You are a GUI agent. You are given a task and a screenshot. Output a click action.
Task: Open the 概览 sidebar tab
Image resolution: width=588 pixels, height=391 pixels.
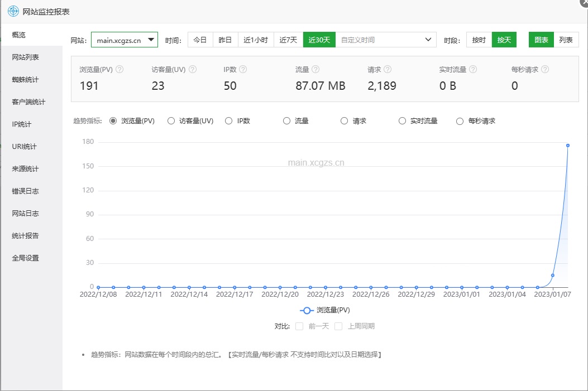point(31,35)
